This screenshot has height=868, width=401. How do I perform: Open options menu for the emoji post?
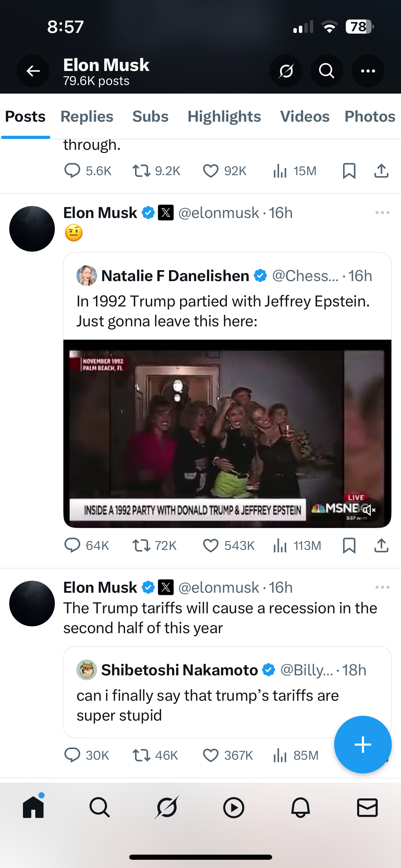coord(382,213)
